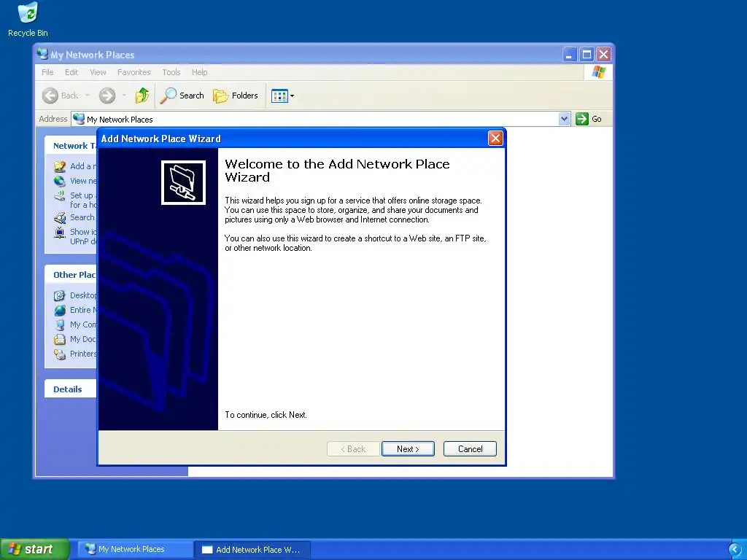Click the Add a network place icon
This screenshot has height=560, width=747.
coord(60,166)
